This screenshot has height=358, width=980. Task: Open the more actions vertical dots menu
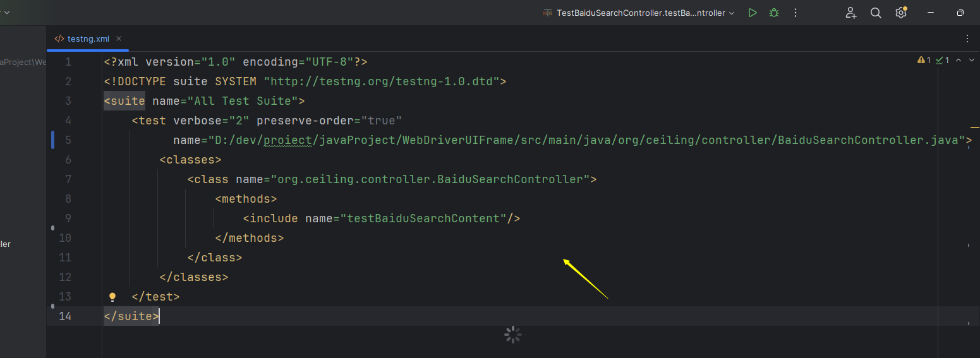click(795, 13)
